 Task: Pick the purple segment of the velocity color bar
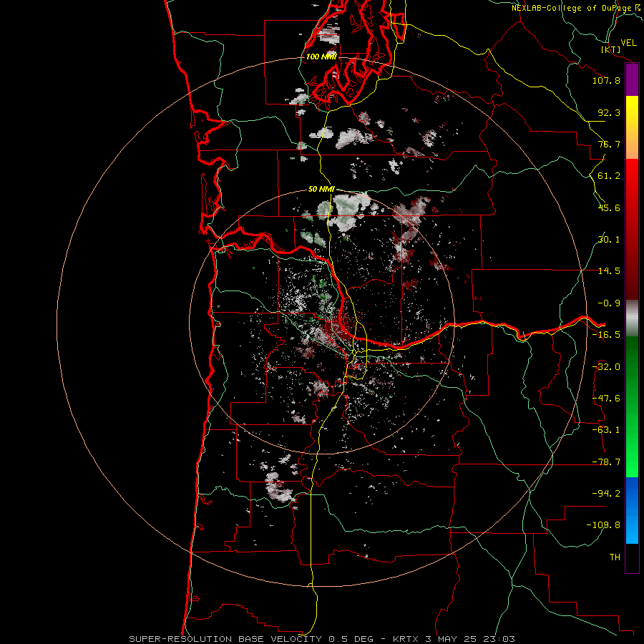click(x=632, y=80)
